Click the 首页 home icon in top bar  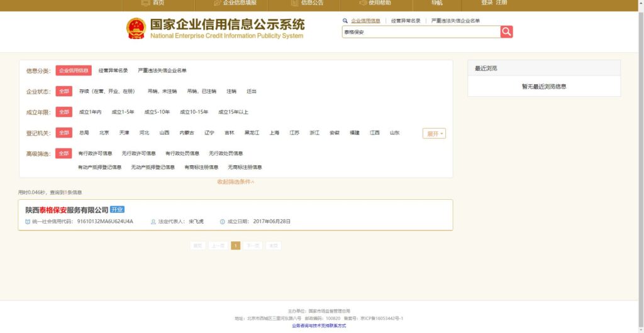(145, 3)
